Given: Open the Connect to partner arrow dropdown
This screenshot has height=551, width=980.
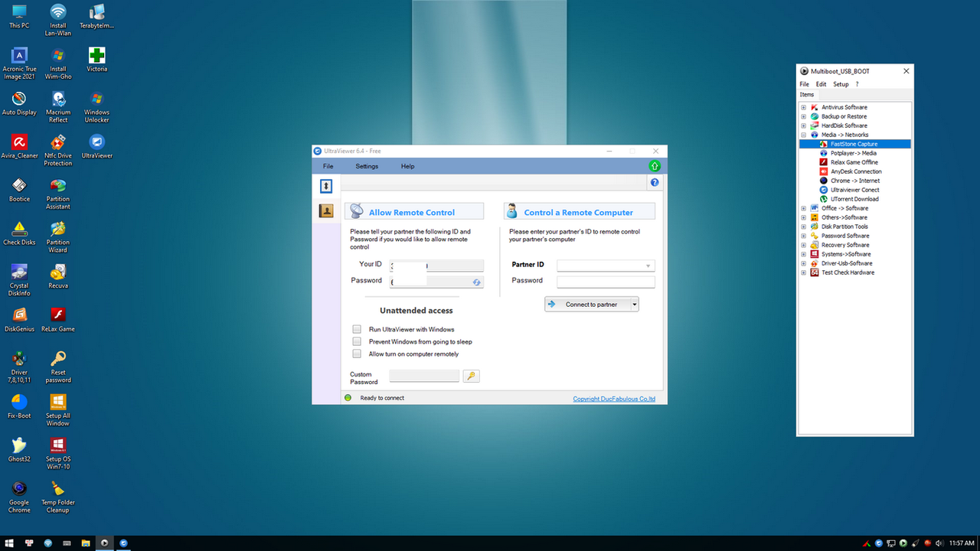Looking at the screenshot, I should 634,305.
